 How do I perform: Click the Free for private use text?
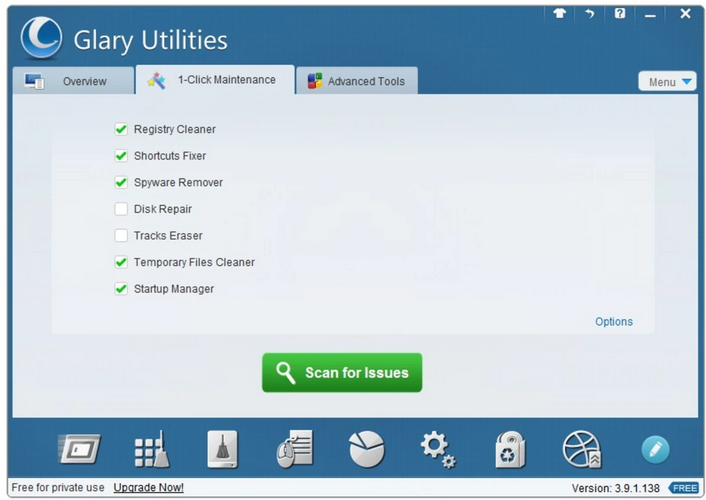point(58,487)
